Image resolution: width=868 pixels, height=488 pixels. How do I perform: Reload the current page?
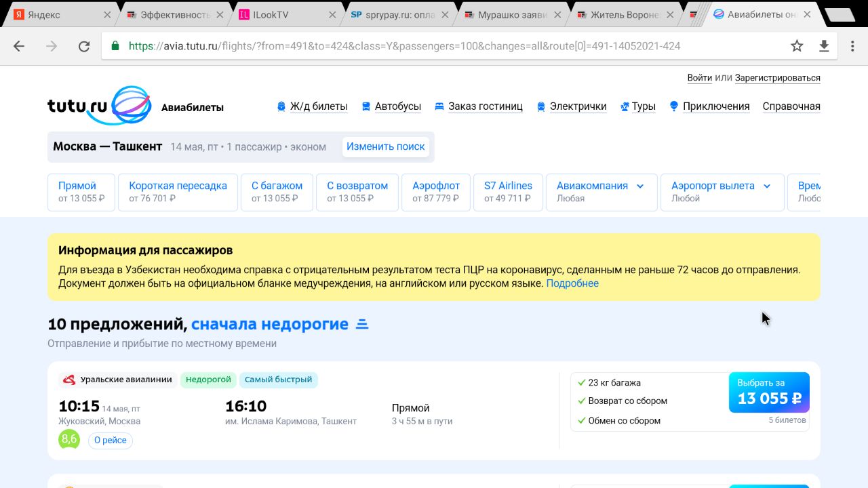84,46
